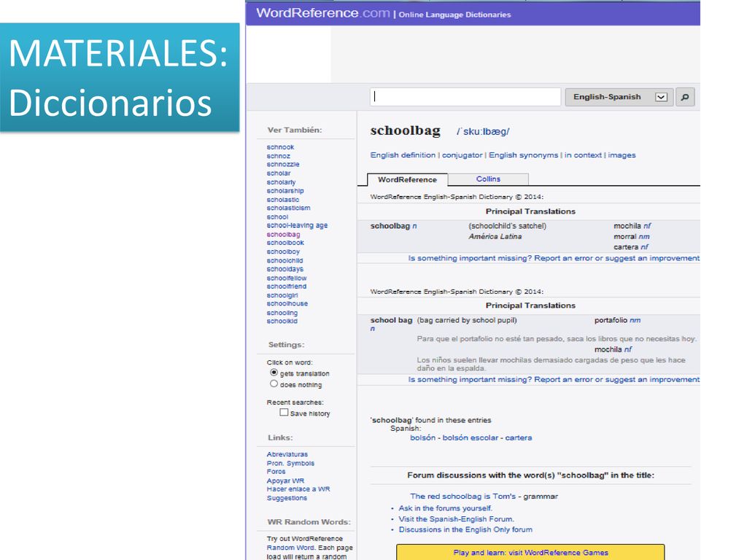The height and width of the screenshot is (560, 747).
Task: Click the first 'Report an error' link under schoolbag
Action: [x=554, y=258]
